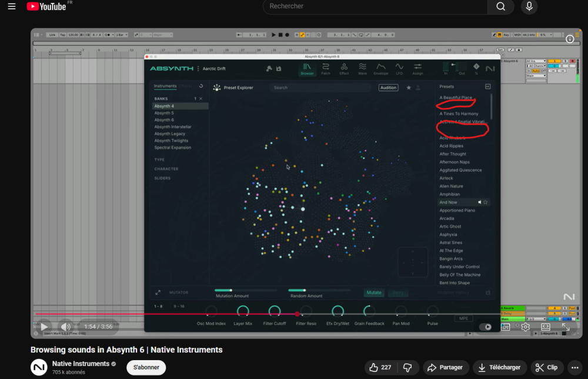
Task: Click the Télécharger download button
Action: point(499,367)
